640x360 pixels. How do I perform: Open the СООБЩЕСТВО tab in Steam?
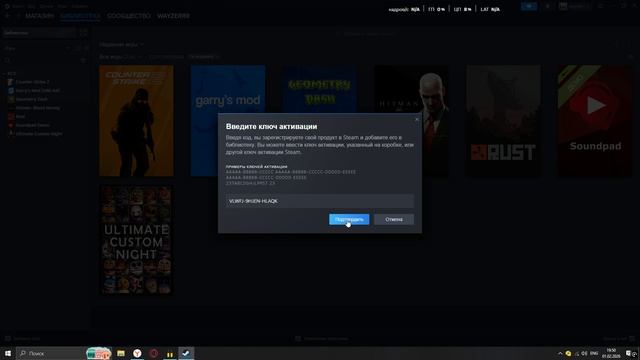tap(129, 16)
